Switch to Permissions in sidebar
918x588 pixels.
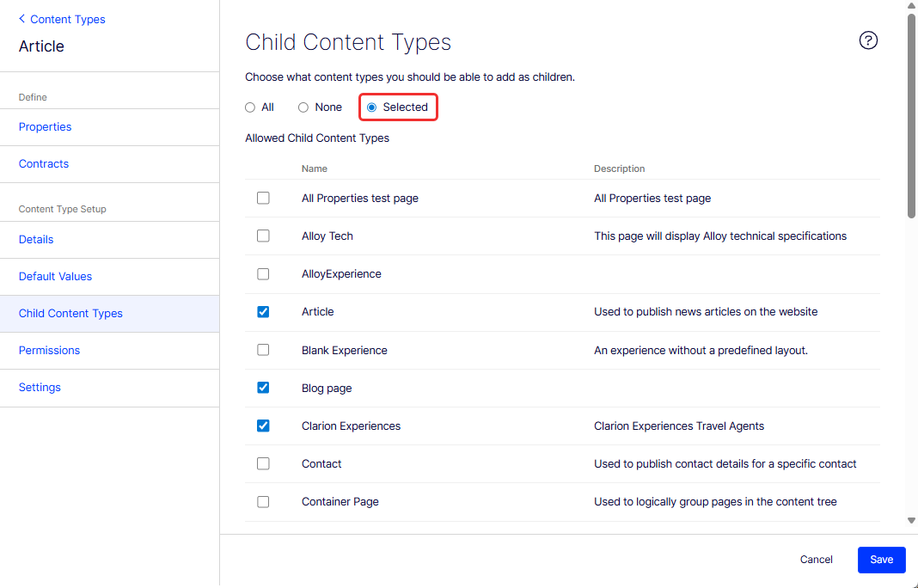(49, 350)
